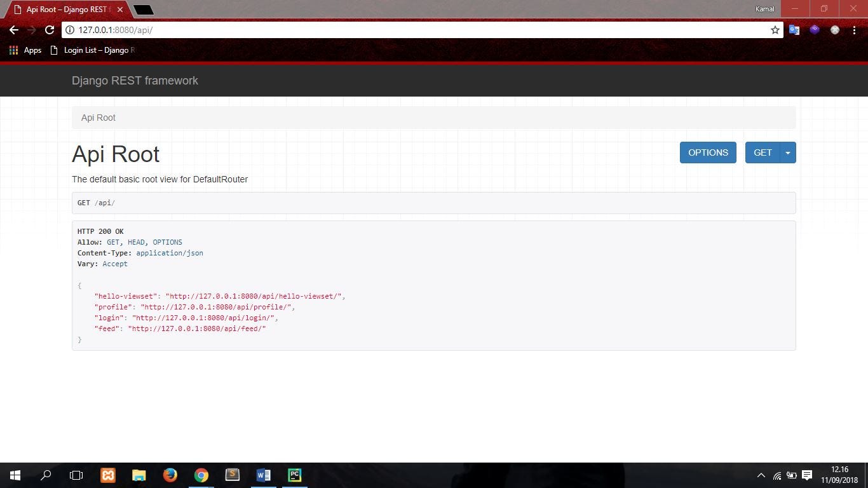The width and height of the screenshot is (868, 488).
Task: Open the Login List – Django bookmark
Action: tap(93, 50)
